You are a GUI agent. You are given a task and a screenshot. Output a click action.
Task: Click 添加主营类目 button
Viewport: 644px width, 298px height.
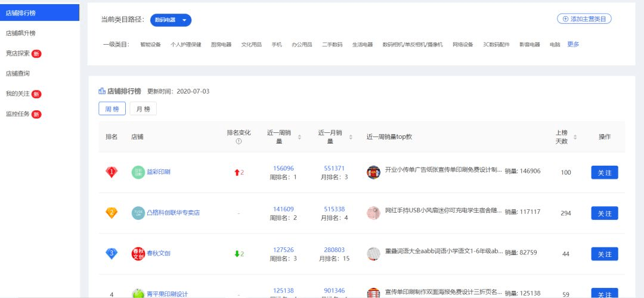[584, 19]
